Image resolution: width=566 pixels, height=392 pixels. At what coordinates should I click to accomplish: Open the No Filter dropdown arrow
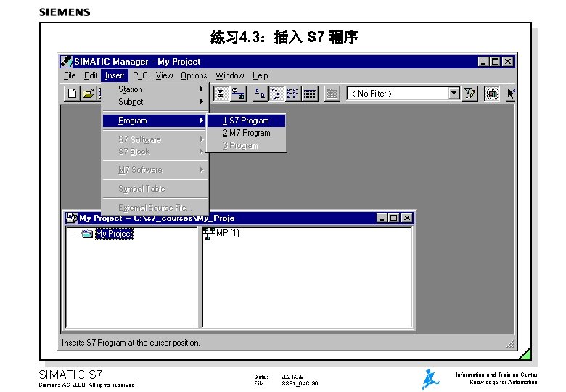454,93
